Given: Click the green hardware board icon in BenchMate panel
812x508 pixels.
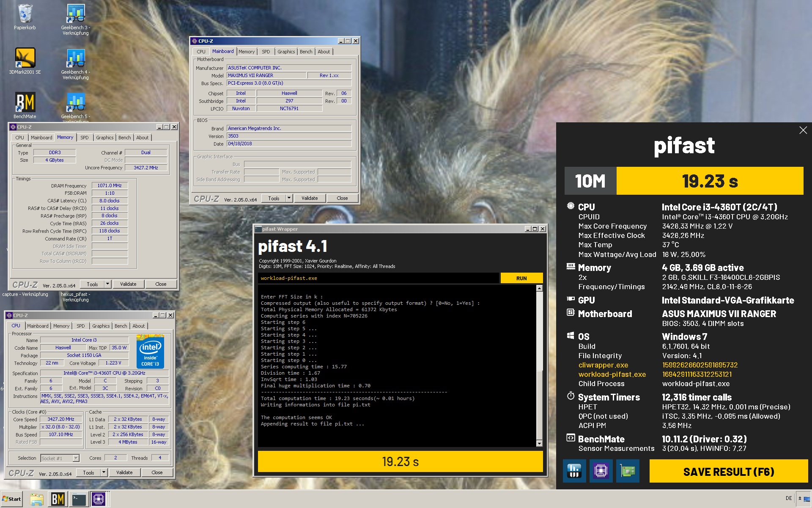Looking at the screenshot, I should pos(628,471).
